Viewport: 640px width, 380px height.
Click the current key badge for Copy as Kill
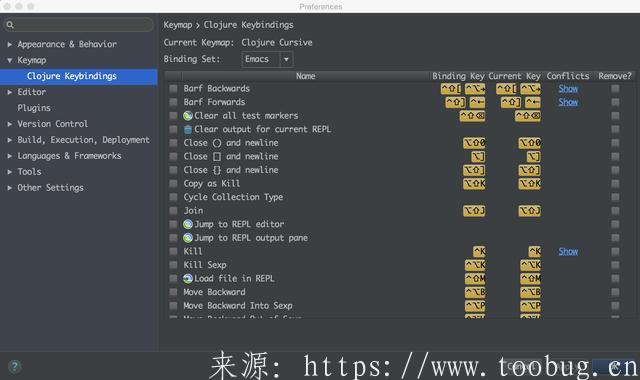pos(530,184)
